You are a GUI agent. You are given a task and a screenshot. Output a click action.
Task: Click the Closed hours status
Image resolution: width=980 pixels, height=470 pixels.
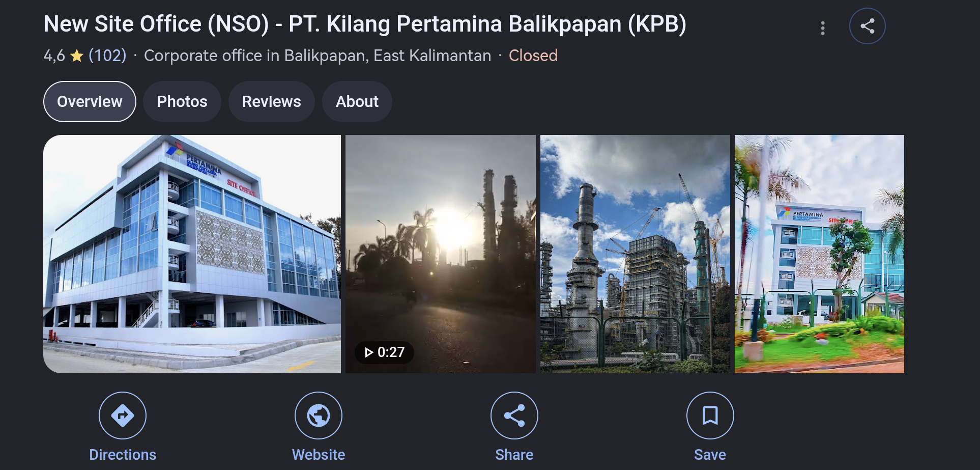click(x=533, y=56)
